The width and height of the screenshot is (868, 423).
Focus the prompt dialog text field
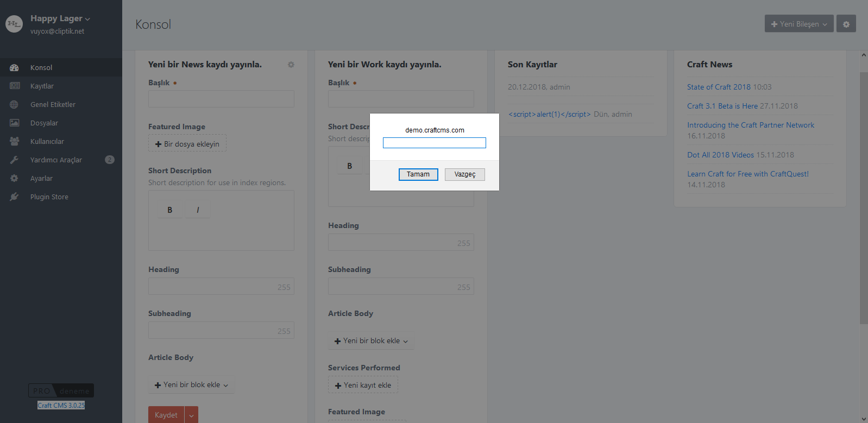click(435, 143)
